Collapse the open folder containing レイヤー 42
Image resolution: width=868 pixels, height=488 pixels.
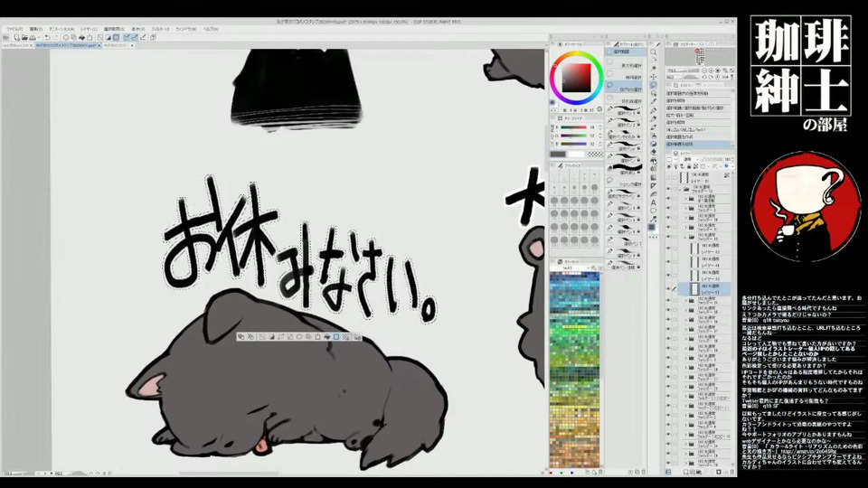tap(684, 238)
